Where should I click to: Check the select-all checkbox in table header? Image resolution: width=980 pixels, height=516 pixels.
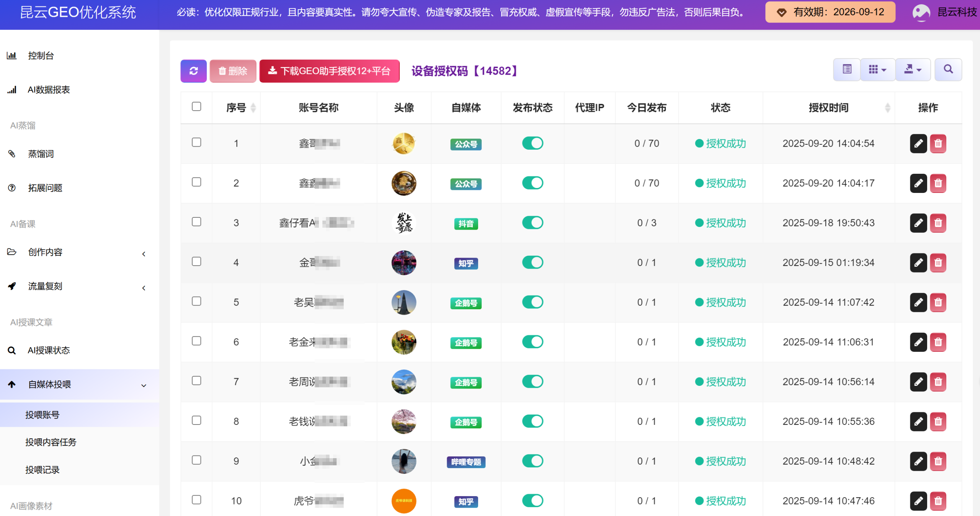196,106
